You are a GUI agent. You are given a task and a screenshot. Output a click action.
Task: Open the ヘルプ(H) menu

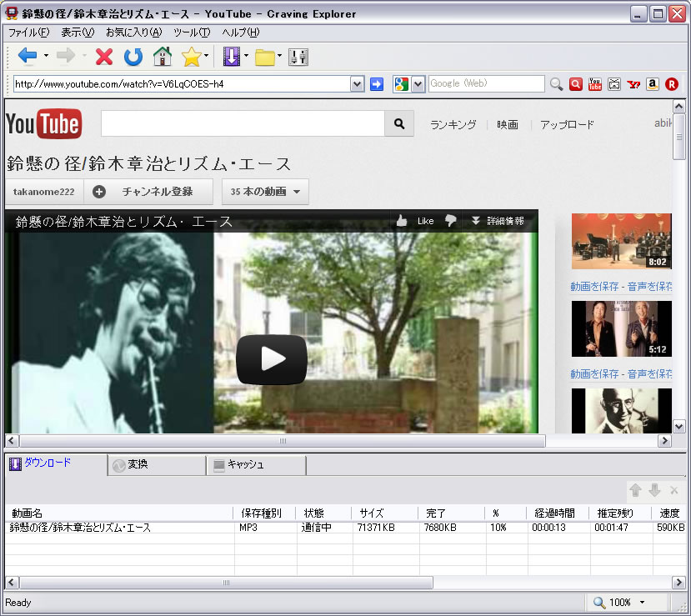coord(241,33)
